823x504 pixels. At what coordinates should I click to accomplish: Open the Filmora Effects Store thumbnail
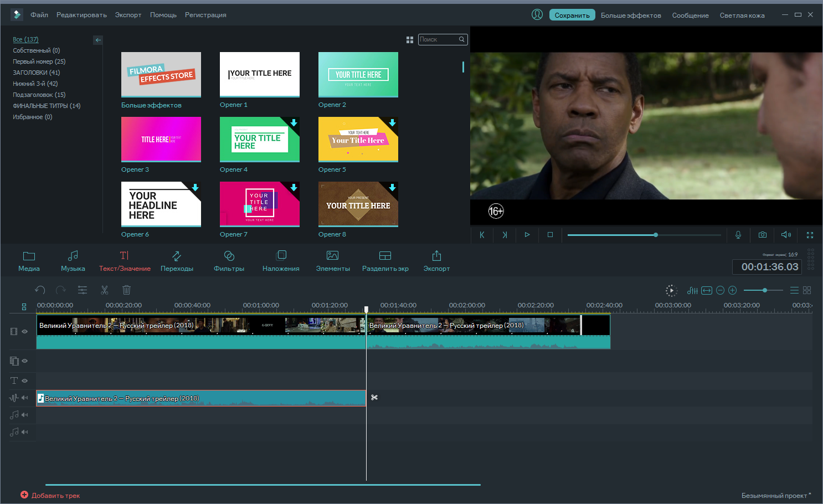tap(161, 74)
